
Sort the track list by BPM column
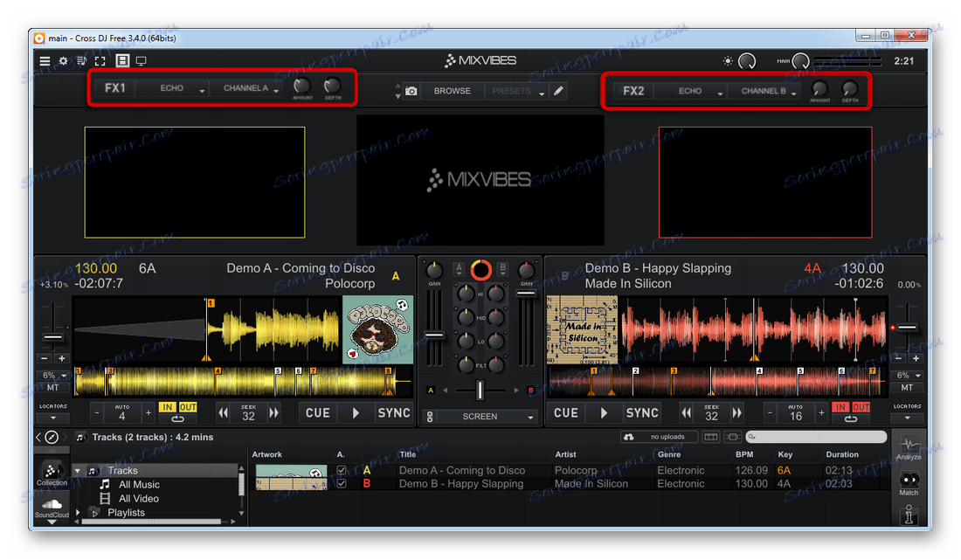click(746, 454)
